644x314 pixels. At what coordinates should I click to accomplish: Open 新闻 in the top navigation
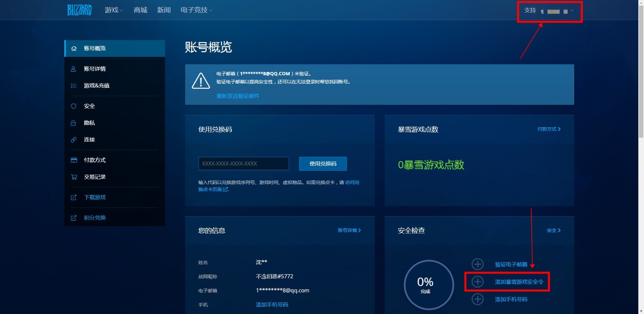click(164, 10)
